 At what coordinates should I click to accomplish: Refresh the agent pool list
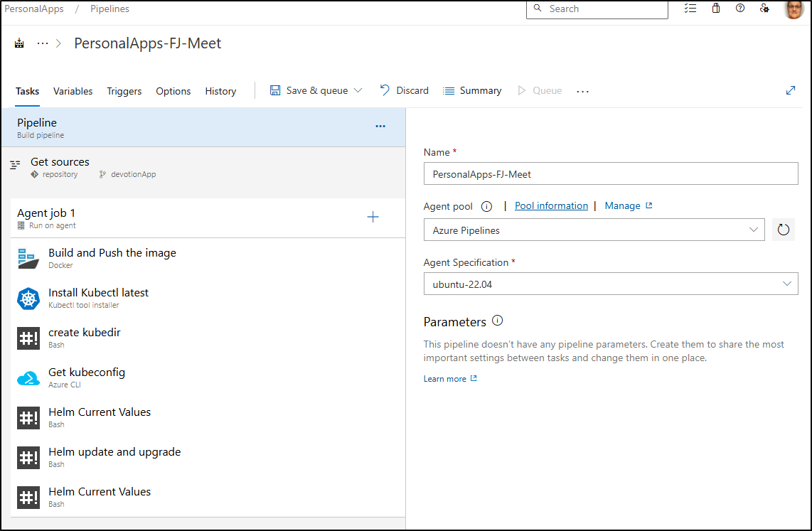784,230
